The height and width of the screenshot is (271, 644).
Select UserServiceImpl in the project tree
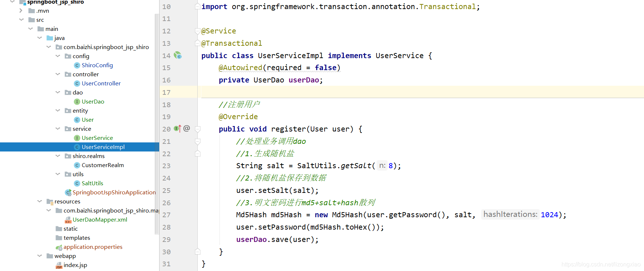[x=80, y=147]
